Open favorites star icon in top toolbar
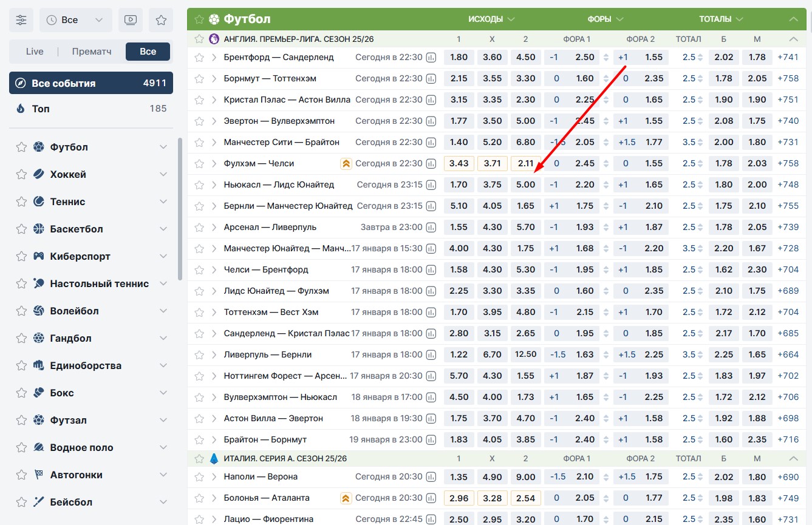 pos(161,20)
